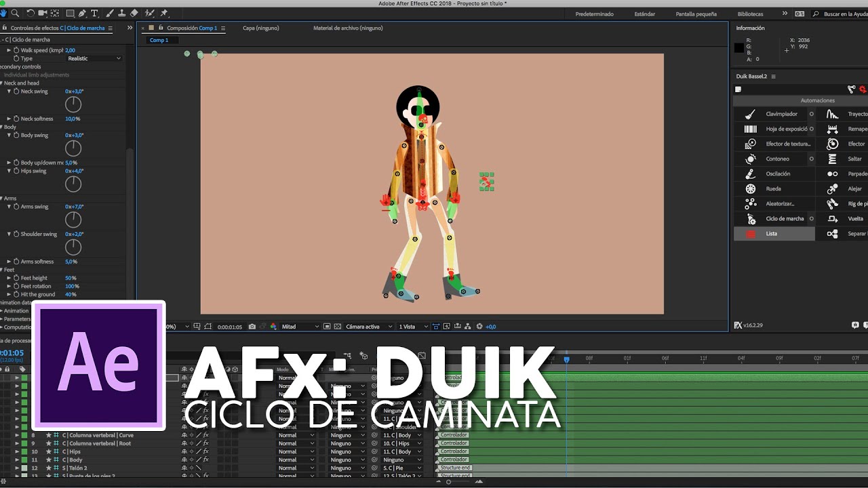Click the Oscilación swing icon
Screen dimensions: 868x488
pos(751,174)
